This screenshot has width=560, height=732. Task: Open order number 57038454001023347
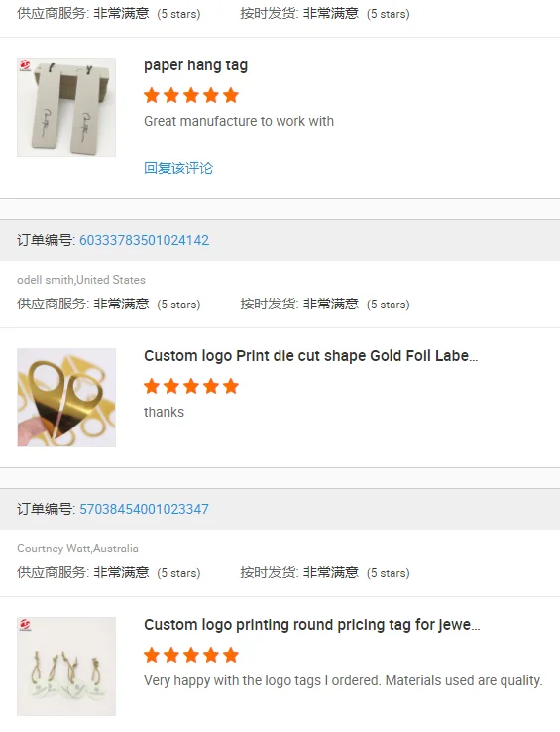click(144, 509)
